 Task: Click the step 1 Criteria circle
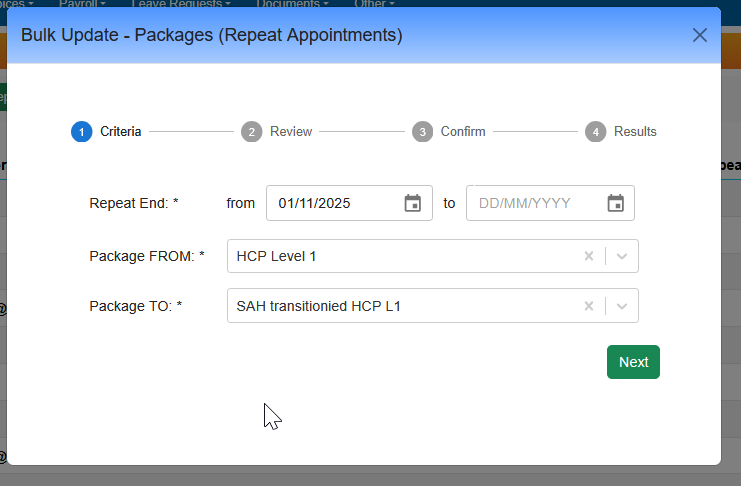(x=81, y=132)
